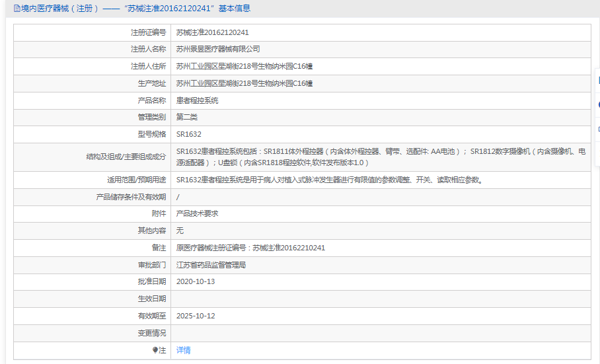Select the address value in 生产地址 row

[244, 83]
